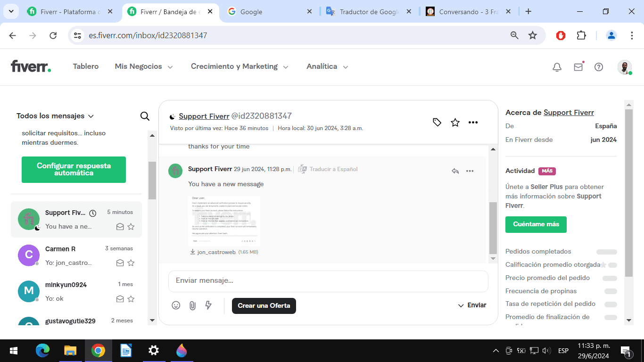Click Crear una Oferta button
The image size is (644, 362).
264,305
